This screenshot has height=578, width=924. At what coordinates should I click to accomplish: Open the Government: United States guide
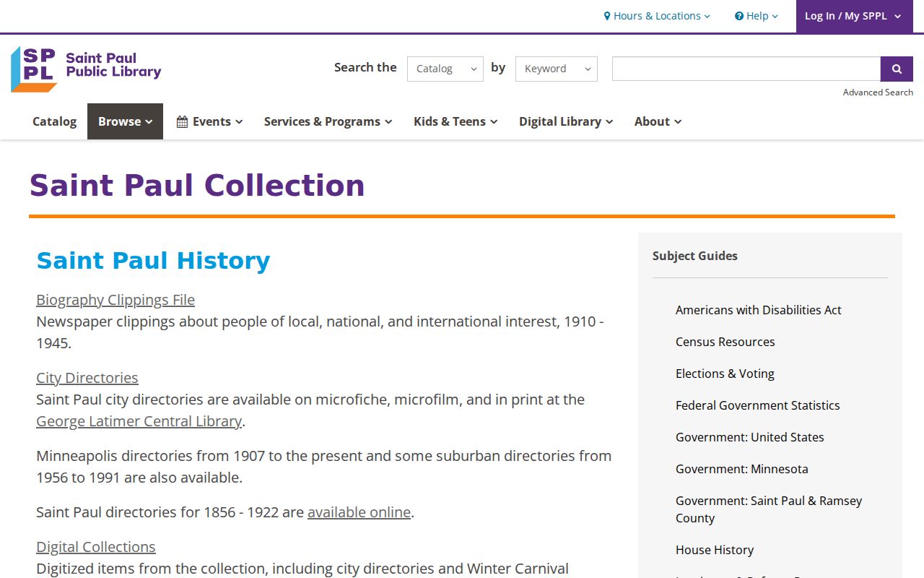[750, 437]
